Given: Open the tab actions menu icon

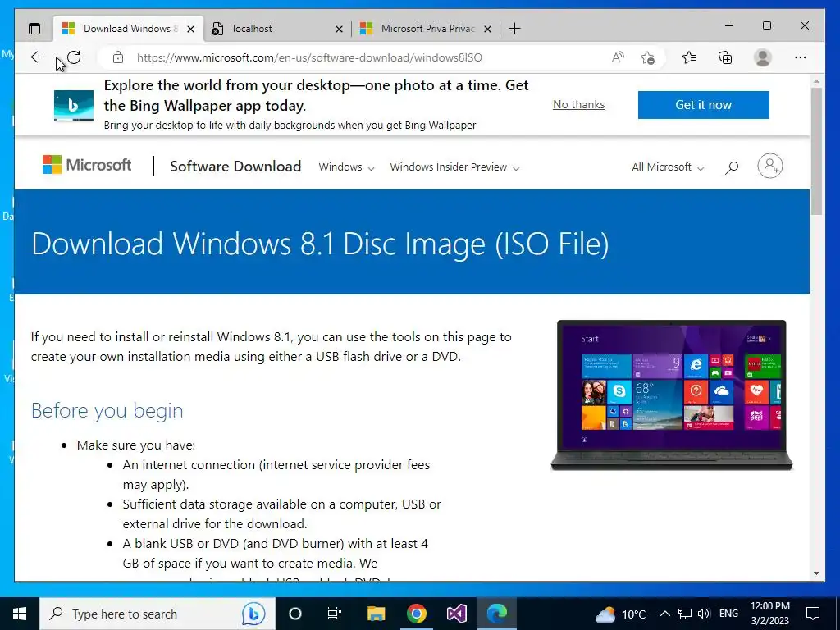Looking at the screenshot, I should pyautogui.click(x=34, y=29).
